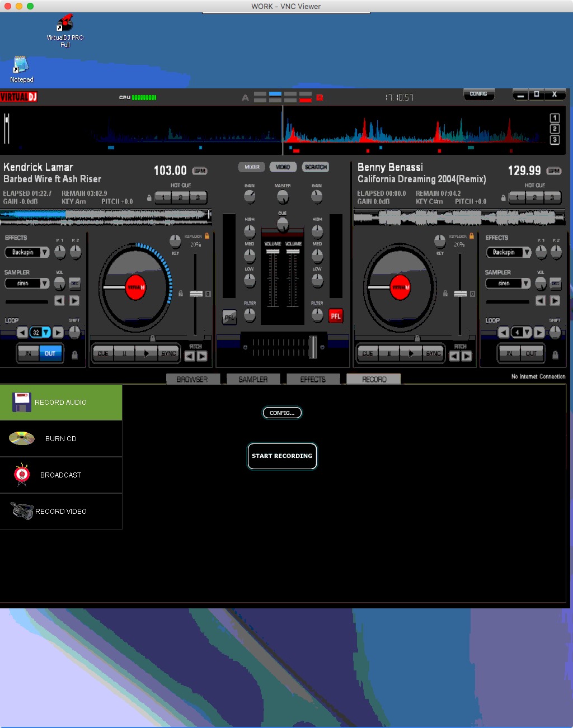The image size is (573, 728).
Task: Switch to the BROWSER tab
Action: (x=192, y=379)
